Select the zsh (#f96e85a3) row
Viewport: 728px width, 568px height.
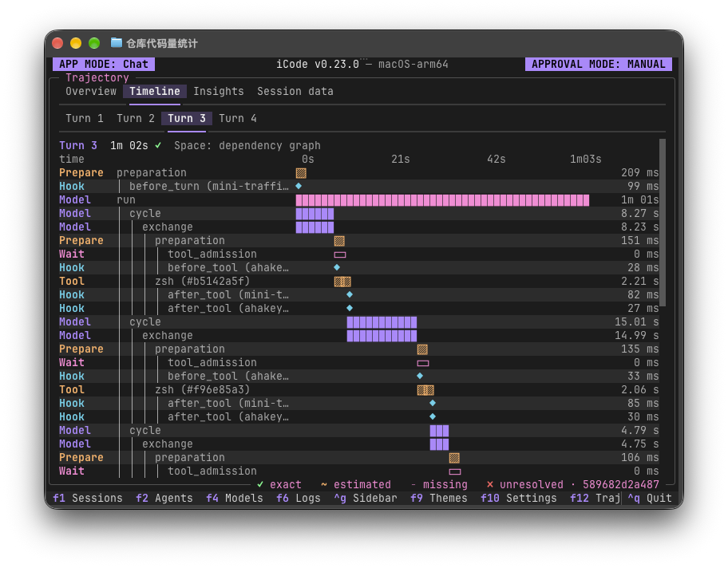(x=359, y=390)
